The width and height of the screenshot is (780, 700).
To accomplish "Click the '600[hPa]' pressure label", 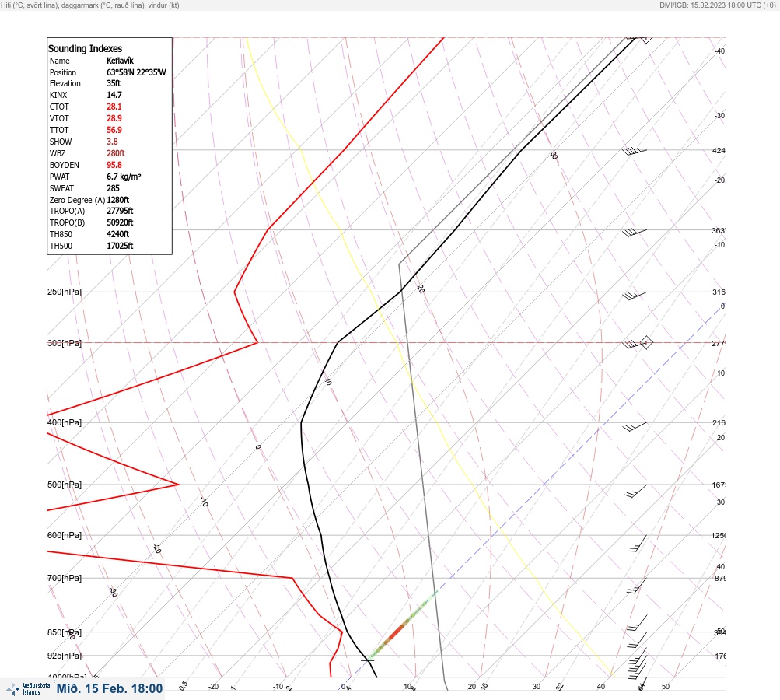I will coord(65,535).
